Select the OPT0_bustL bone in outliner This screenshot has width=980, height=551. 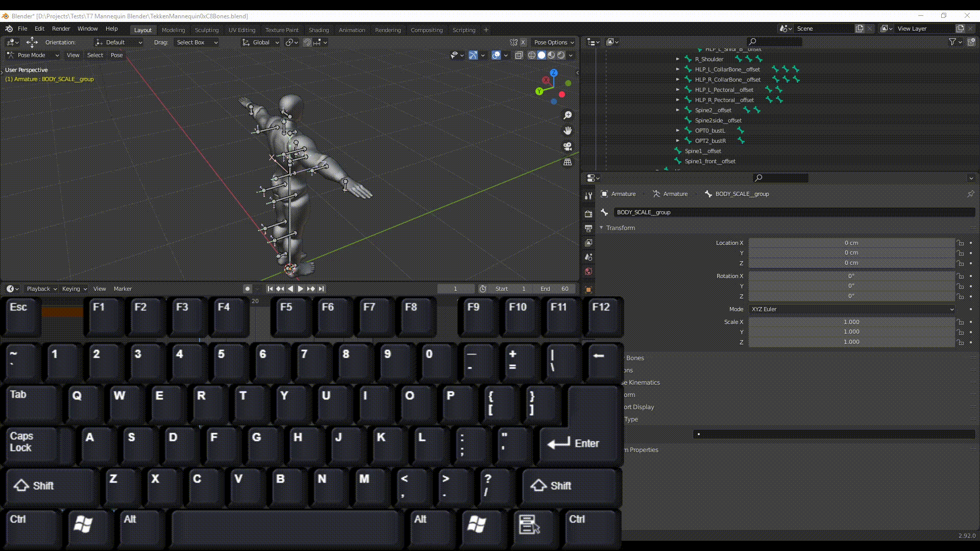point(710,130)
